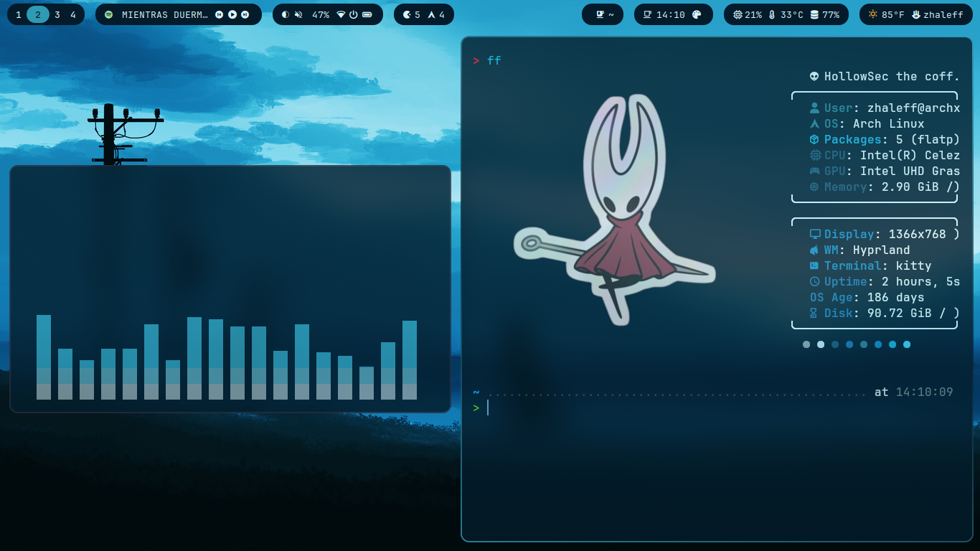Click the 'HollowSec the coff.' title text
This screenshot has height=551, width=980.
[892, 76]
